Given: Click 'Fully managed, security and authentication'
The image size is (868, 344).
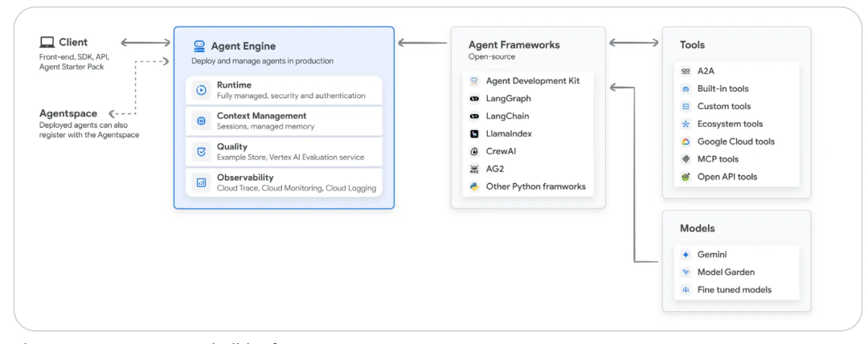Looking at the screenshot, I should click(291, 96).
